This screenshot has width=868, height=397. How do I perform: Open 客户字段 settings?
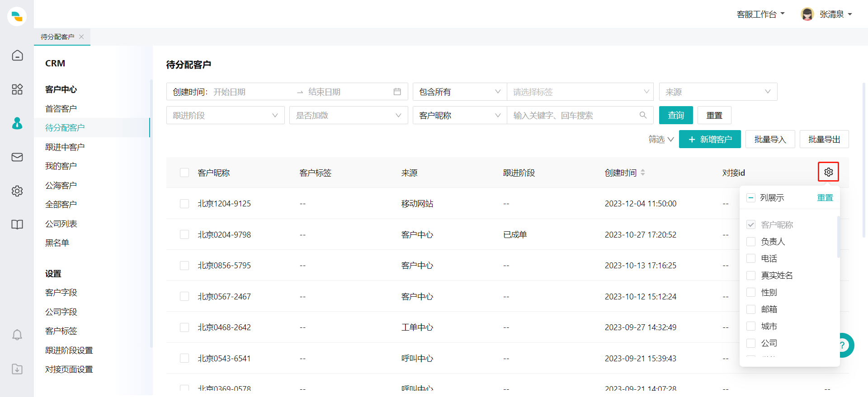point(61,292)
